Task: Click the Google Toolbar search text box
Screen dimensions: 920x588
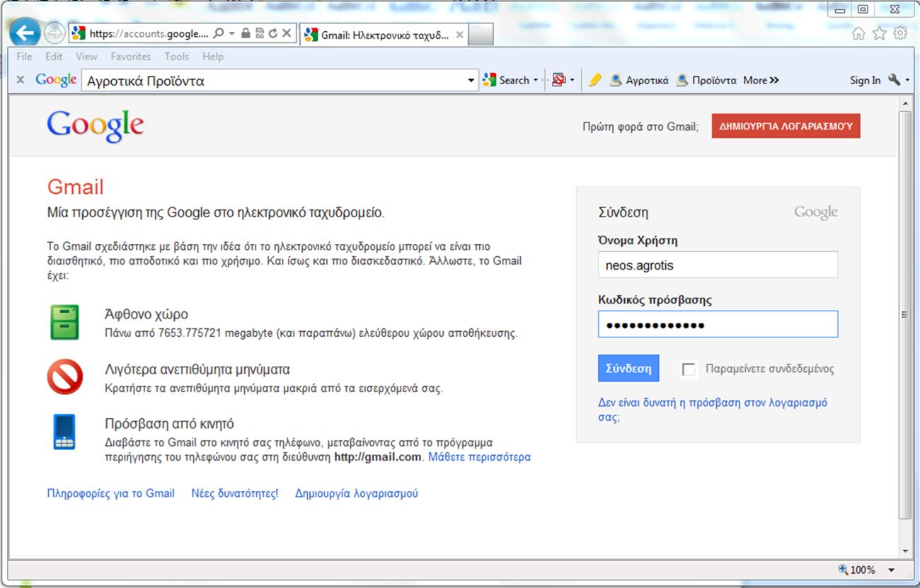Action: (x=275, y=81)
